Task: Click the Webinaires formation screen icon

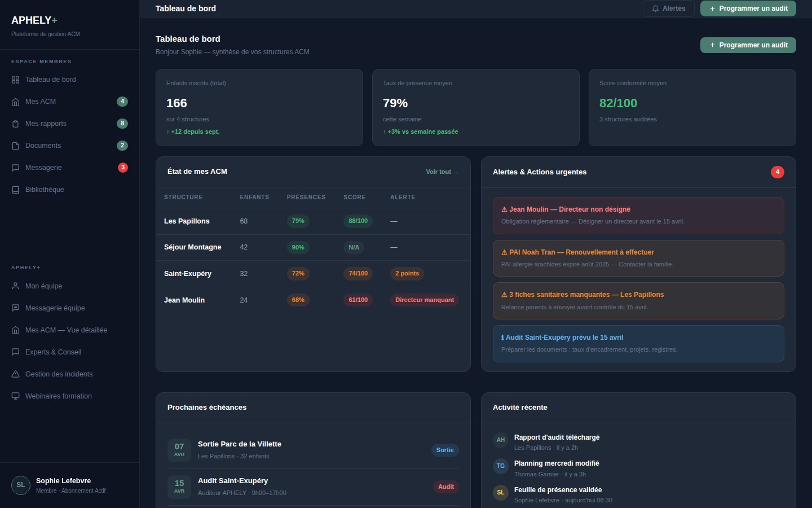Action: (15, 396)
